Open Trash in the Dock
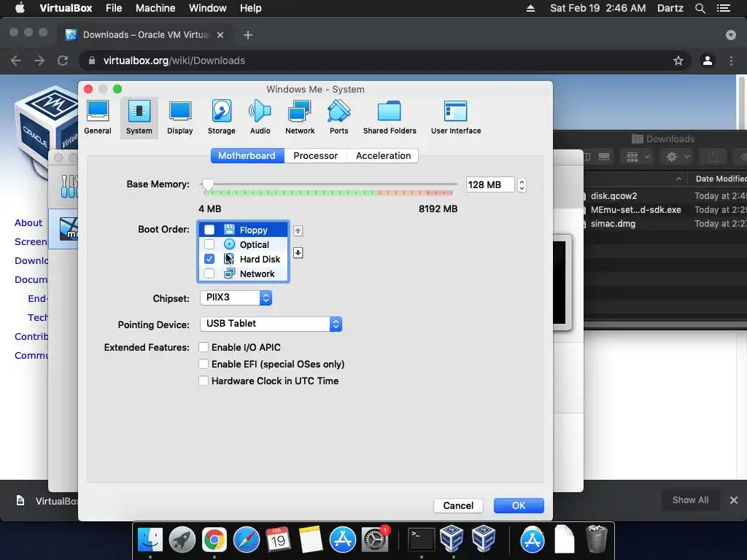 (x=596, y=540)
